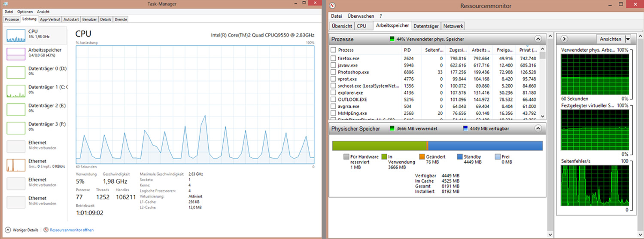Click the gauge icon beside Ressourcenmonitor öffnen
Viewport: 644px width, 239px height.
(46, 230)
